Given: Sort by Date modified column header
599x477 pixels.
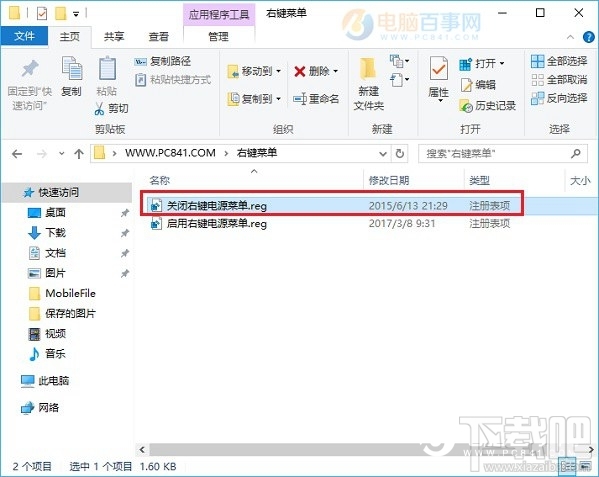Looking at the screenshot, I should (389, 180).
